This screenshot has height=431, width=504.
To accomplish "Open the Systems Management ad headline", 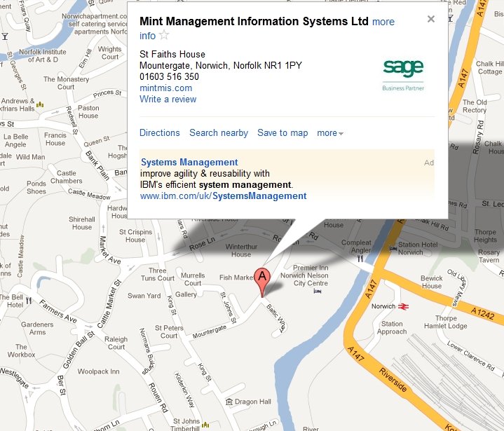I will coord(189,162).
